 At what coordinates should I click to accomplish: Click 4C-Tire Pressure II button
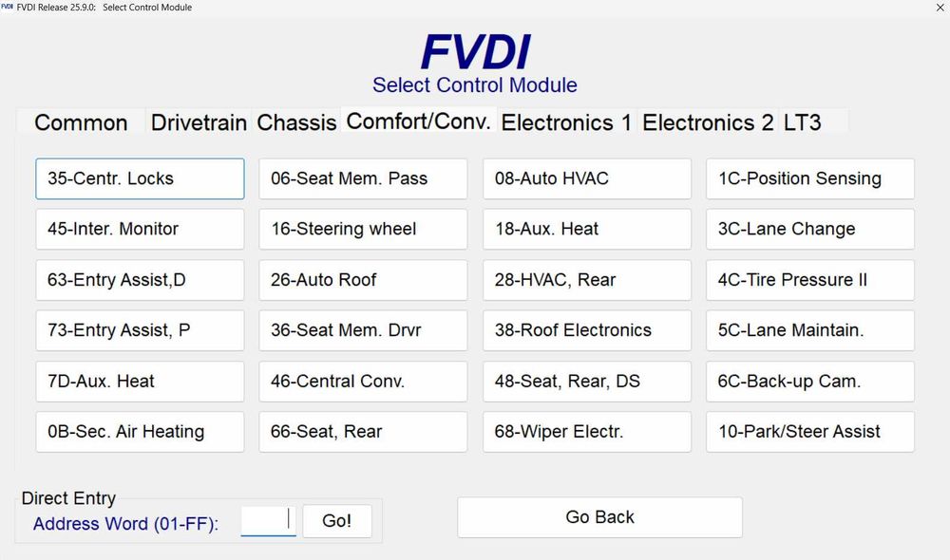(809, 280)
